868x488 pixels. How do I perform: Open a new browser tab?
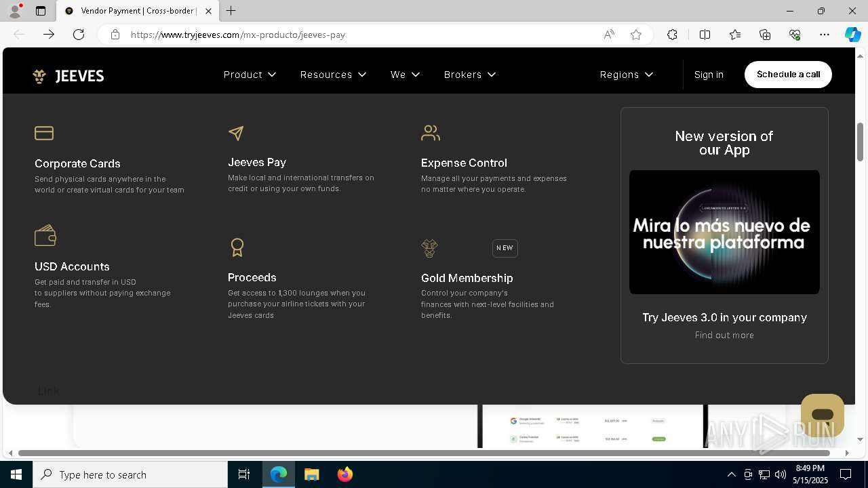pos(231,11)
